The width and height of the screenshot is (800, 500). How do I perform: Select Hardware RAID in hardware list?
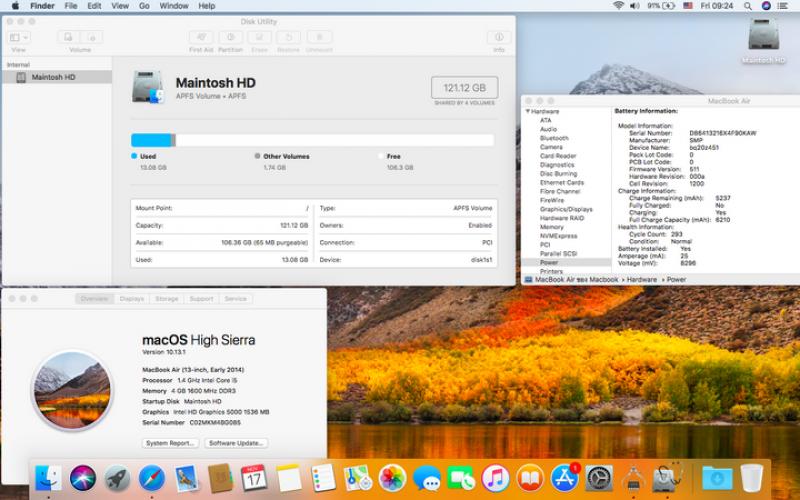(x=562, y=218)
